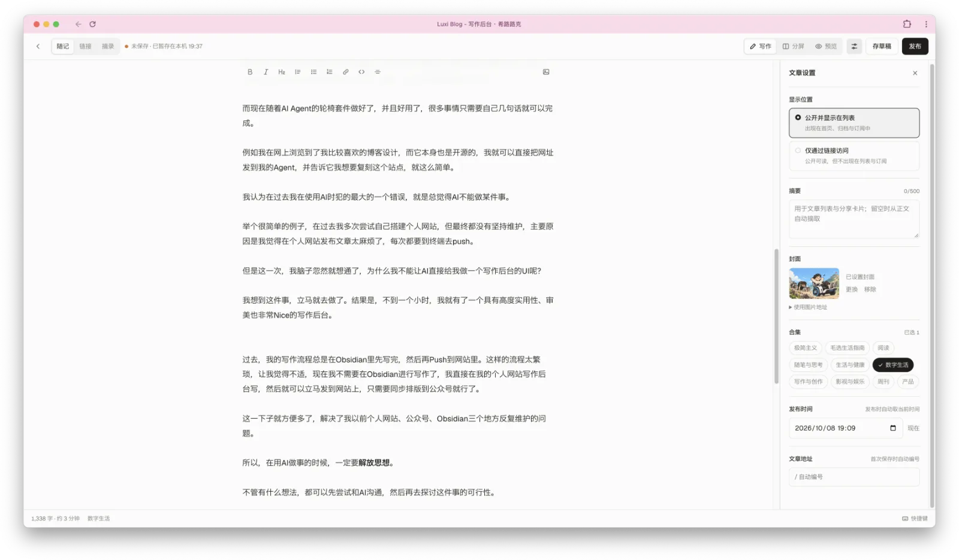This screenshot has height=560, width=959.
Task: Toggle the 随笔与思考 collection tag
Action: click(x=808, y=365)
